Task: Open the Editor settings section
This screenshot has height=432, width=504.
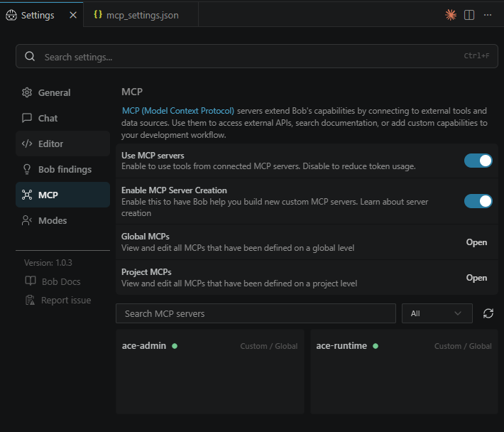Action: point(62,144)
